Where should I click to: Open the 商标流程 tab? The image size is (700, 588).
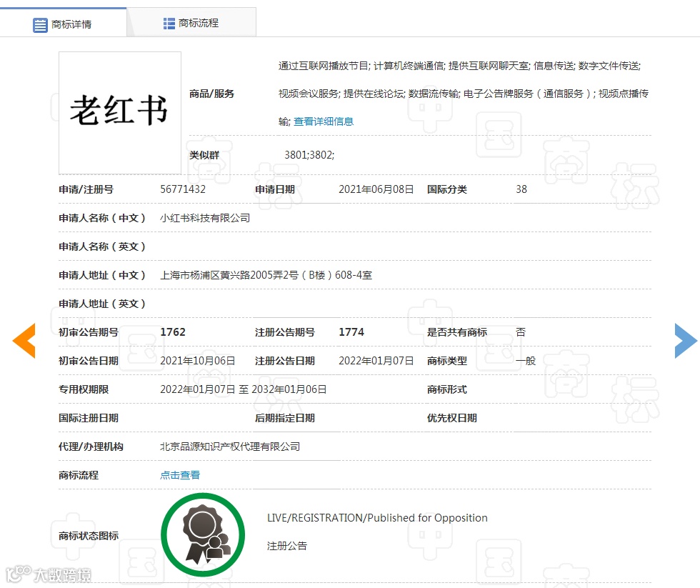[x=191, y=23]
